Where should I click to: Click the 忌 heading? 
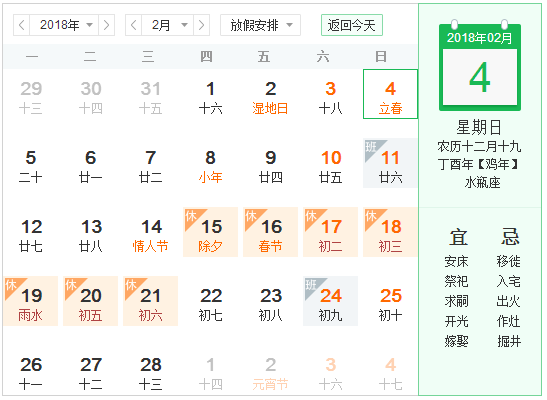pyautogui.click(x=510, y=237)
